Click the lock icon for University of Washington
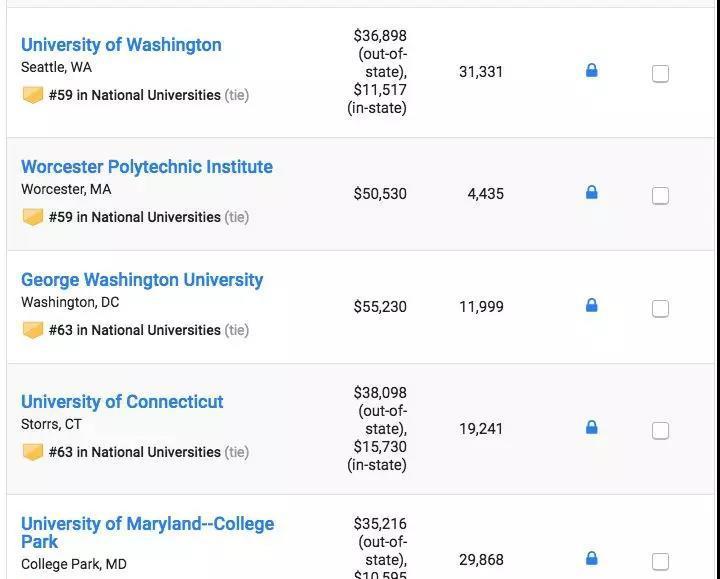The height and width of the screenshot is (579, 720). (591, 71)
